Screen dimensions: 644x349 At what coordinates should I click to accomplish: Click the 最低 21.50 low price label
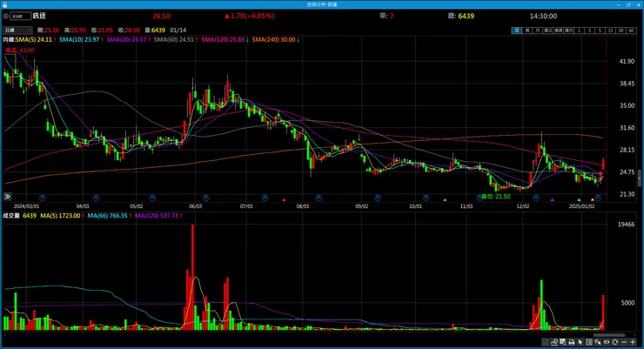click(496, 197)
